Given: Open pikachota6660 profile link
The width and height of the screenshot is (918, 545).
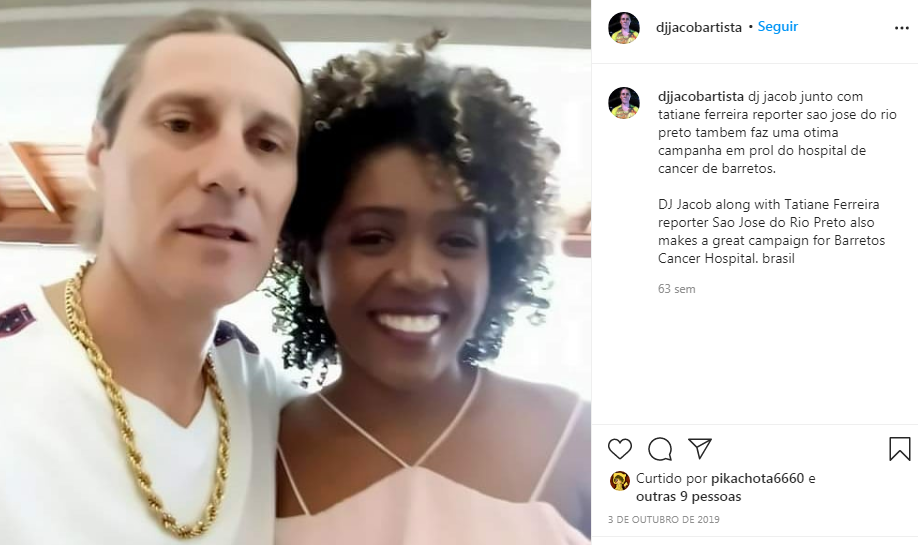Looking at the screenshot, I should click(758, 478).
